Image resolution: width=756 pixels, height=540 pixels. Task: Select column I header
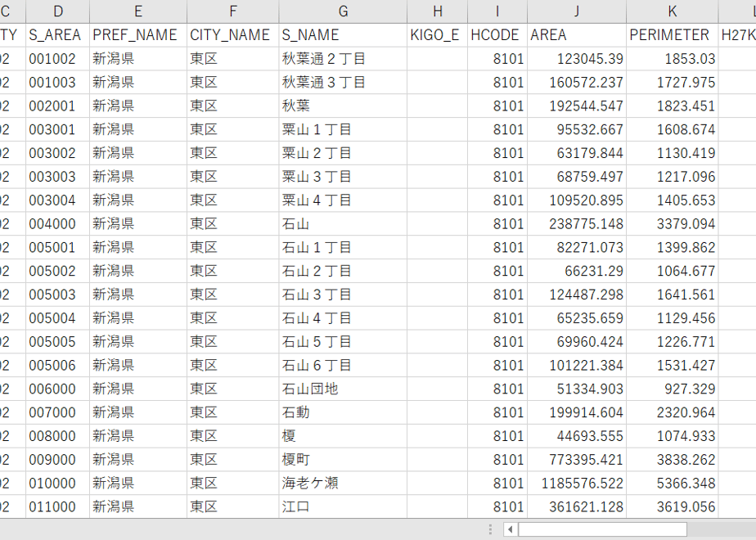[497, 11]
